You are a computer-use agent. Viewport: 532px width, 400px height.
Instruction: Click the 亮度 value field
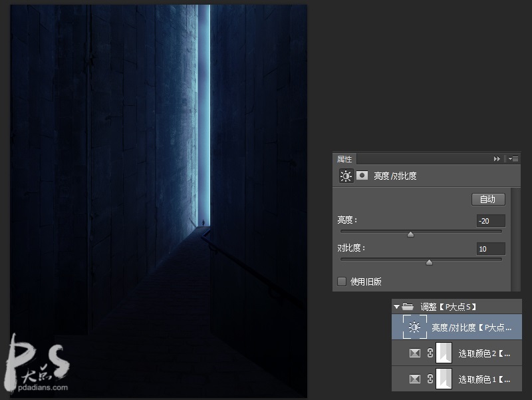click(491, 221)
